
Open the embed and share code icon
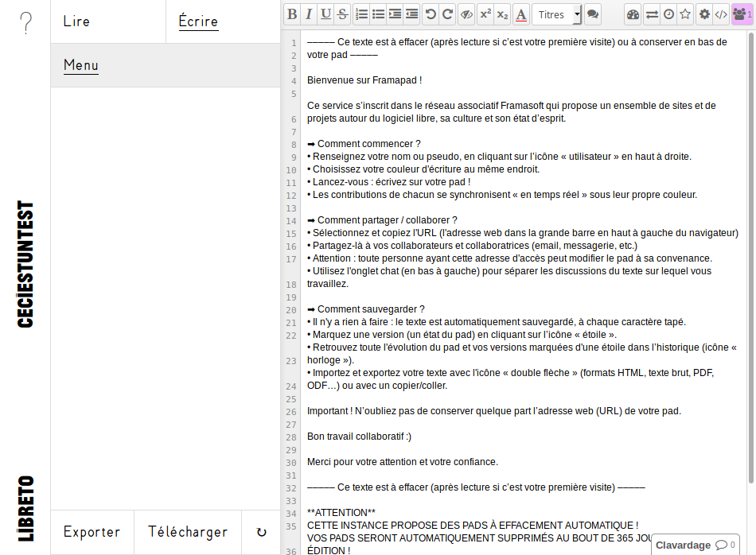click(721, 14)
